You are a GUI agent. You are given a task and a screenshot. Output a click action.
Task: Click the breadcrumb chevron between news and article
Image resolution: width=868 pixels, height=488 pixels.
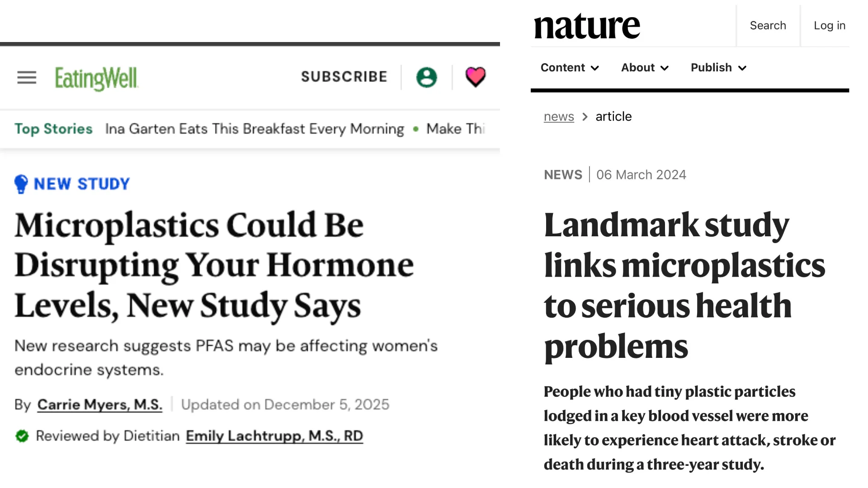click(585, 117)
